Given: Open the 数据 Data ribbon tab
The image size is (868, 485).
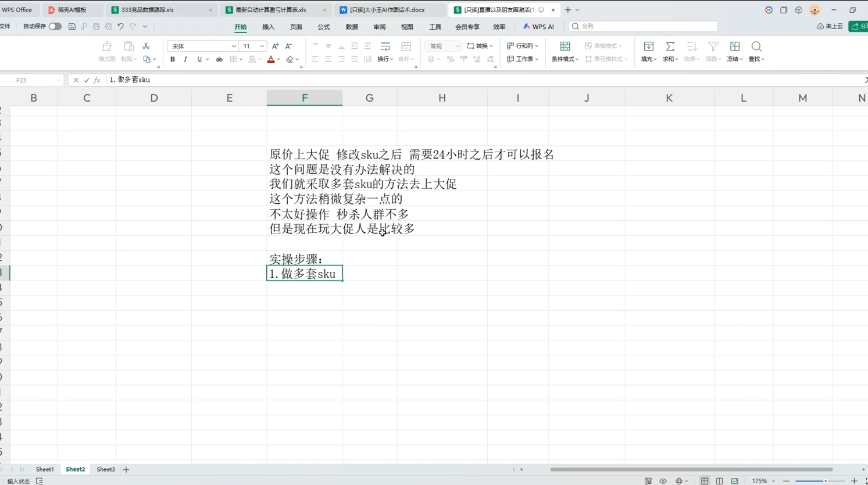Looking at the screenshot, I should coord(352,27).
